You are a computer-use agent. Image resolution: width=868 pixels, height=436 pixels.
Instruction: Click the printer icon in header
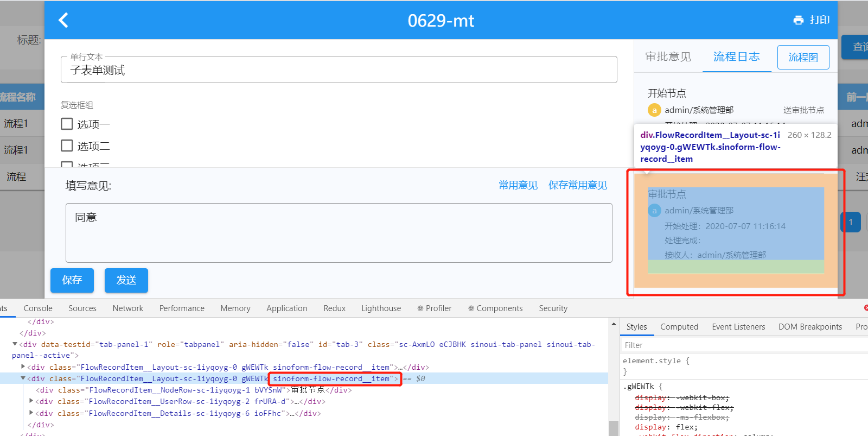pos(798,20)
